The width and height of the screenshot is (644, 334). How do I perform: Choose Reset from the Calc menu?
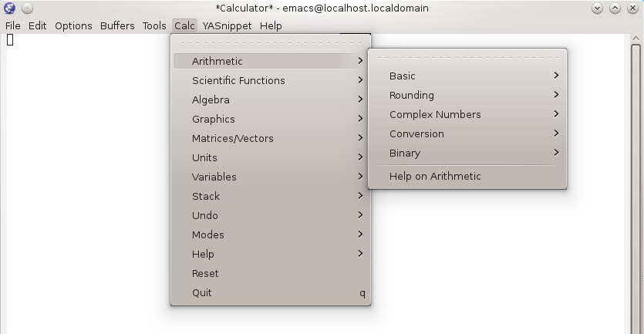coord(205,273)
